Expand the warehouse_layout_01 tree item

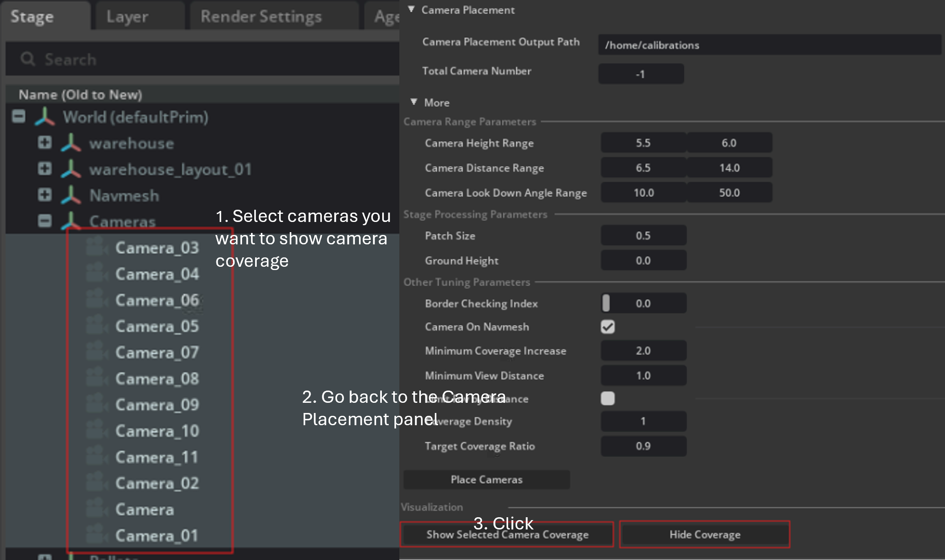[44, 169]
